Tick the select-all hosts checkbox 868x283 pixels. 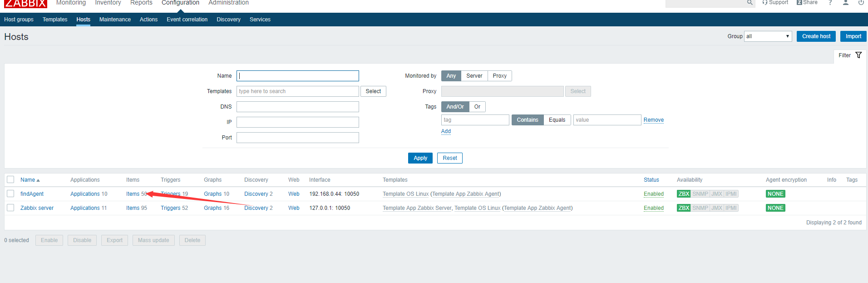(10, 179)
